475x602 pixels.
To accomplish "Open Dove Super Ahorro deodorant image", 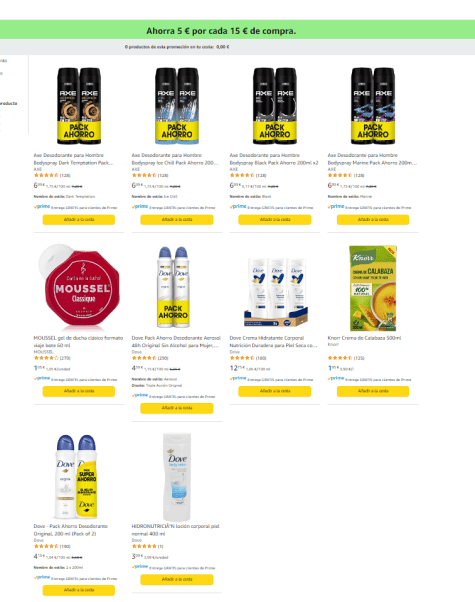I will tap(76, 476).
